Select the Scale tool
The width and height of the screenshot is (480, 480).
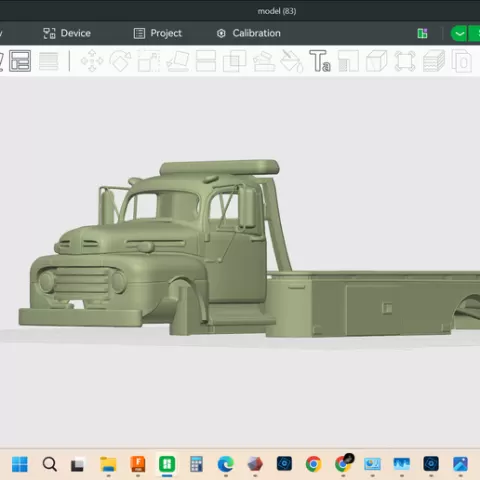(149, 61)
